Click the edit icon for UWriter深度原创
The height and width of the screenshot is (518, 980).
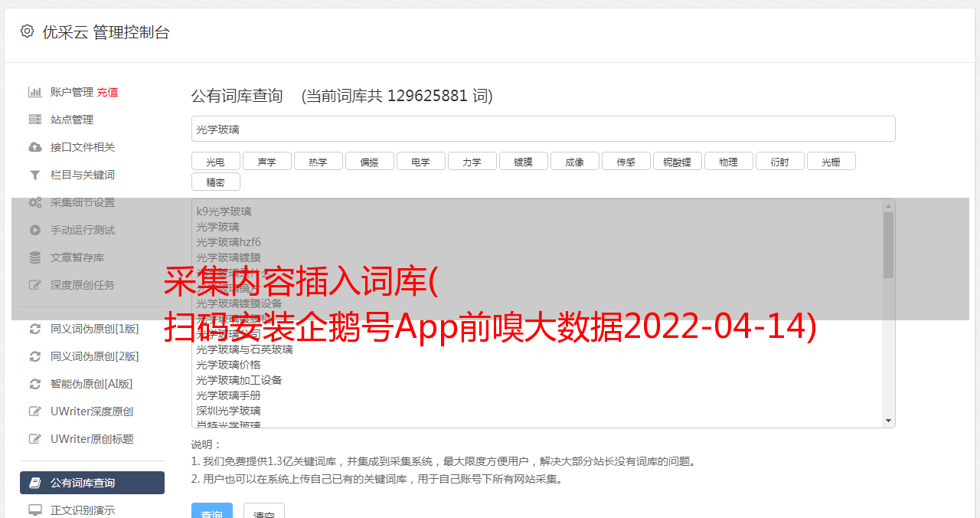point(34,411)
